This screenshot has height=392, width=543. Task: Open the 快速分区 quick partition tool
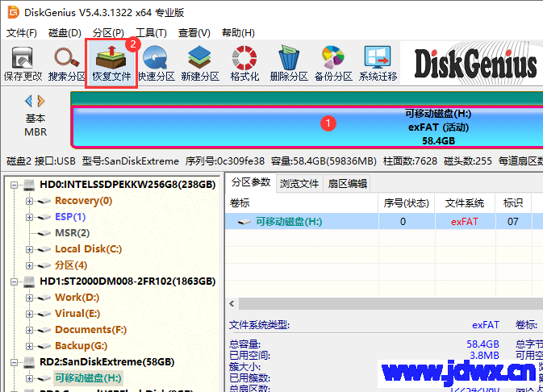coord(157,64)
